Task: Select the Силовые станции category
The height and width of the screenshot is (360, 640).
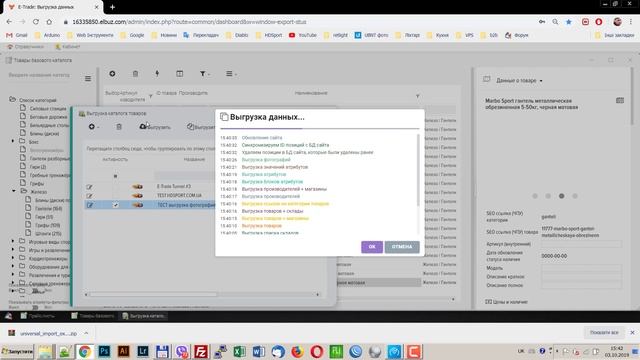Action: (x=48, y=109)
